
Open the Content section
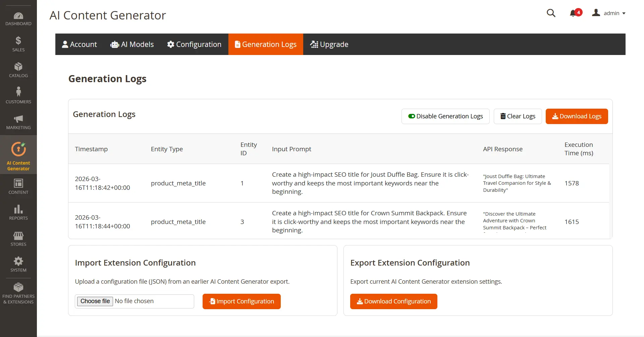pyautogui.click(x=18, y=186)
